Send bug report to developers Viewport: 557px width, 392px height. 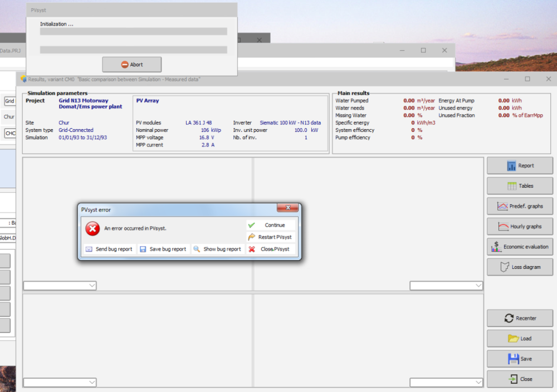coord(109,249)
